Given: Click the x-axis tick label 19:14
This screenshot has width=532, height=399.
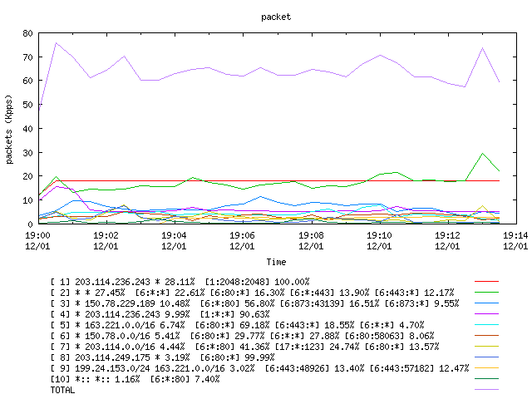Looking at the screenshot, I should pyautogui.click(x=515, y=235).
